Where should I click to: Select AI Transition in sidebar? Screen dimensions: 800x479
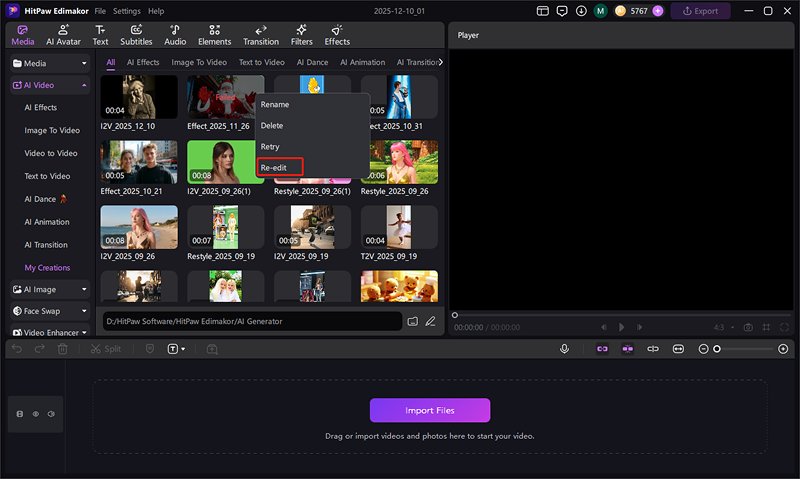(46, 245)
